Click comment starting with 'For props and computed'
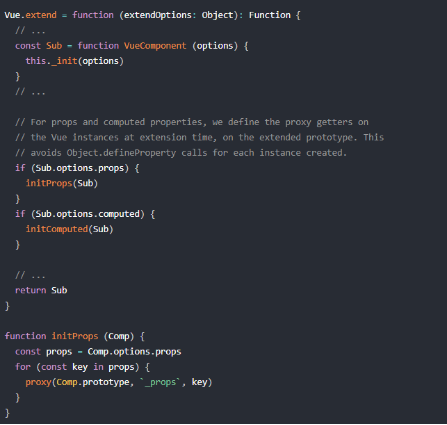 192,122
